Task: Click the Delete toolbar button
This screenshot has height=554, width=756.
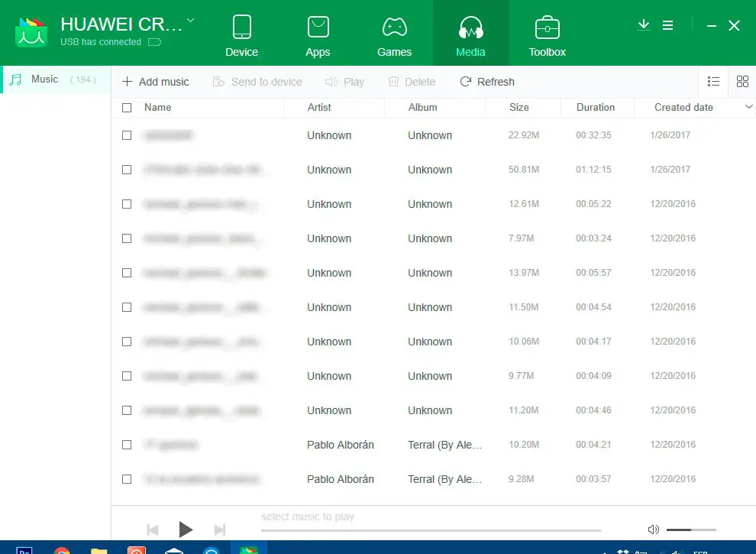Action: pyautogui.click(x=412, y=82)
